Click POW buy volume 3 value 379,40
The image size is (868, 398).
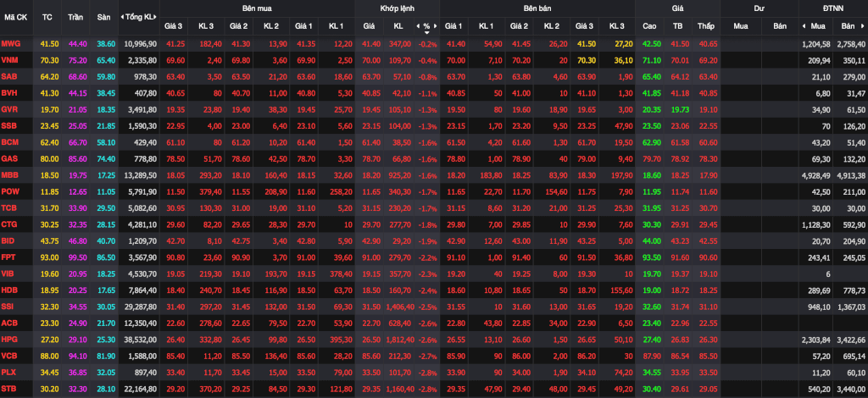tap(210, 192)
